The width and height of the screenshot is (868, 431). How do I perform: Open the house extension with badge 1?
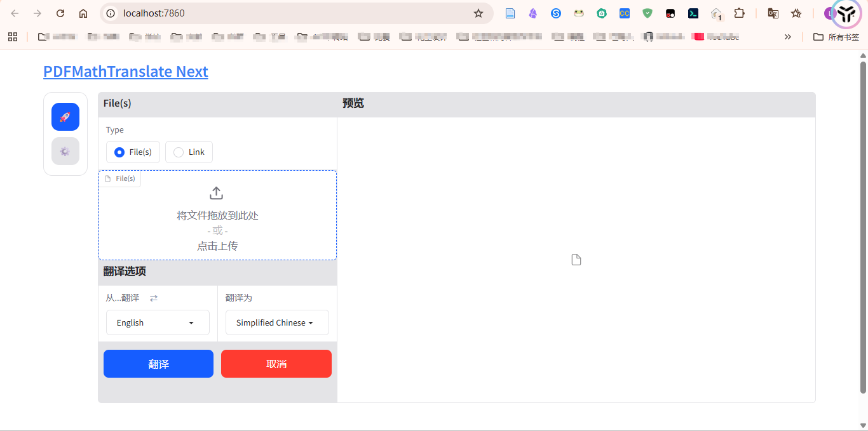(x=716, y=14)
